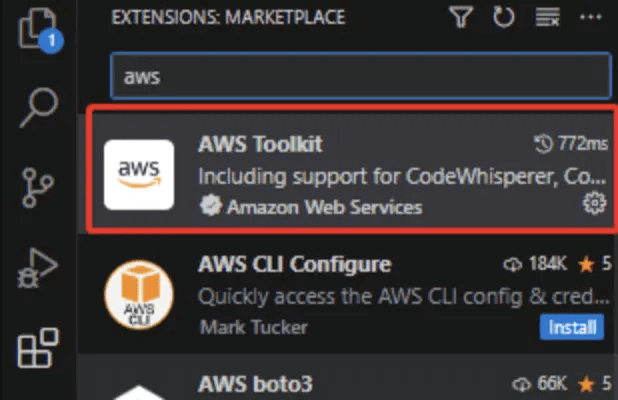The width and height of the screenshot is (618, 400).
Task: Click the Amazon Web Services publisher name
Action: point(324,207)
